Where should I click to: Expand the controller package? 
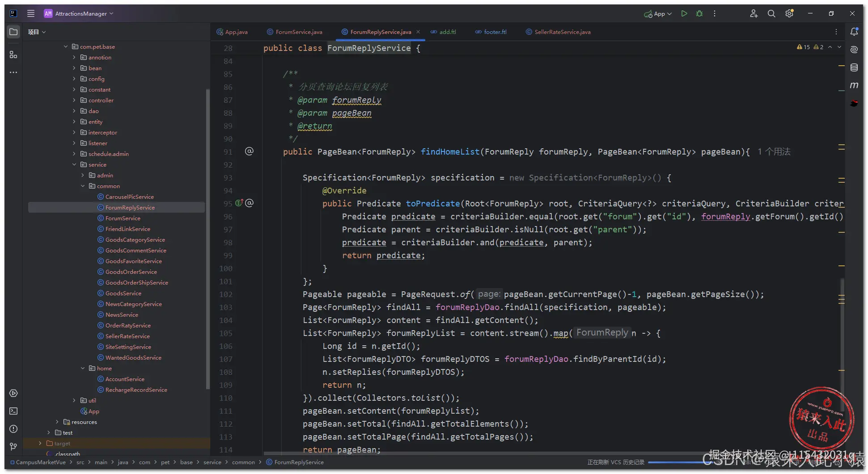[x=74, y=100]
